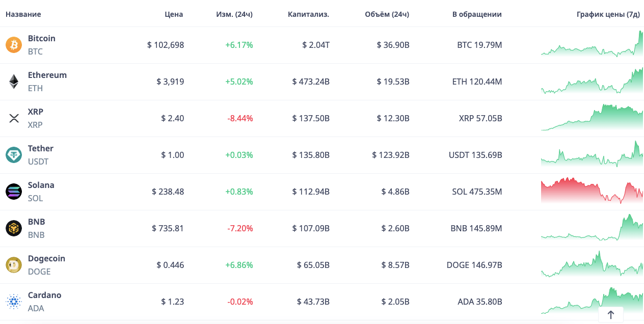View Tether 7-day price chart
The height and width of the screenshot is (324, 644).
pyautogui.click(x=592, y=154)
